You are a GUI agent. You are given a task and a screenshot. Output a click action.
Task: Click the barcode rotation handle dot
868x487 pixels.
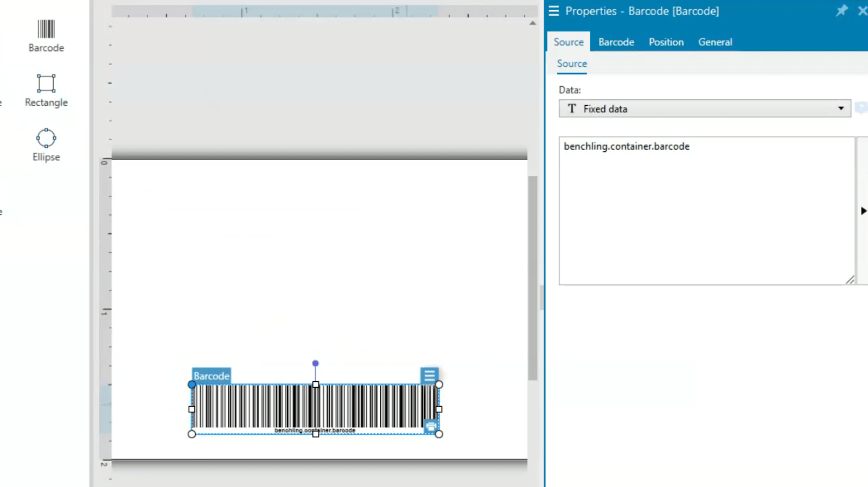click(x=315, y=363)
